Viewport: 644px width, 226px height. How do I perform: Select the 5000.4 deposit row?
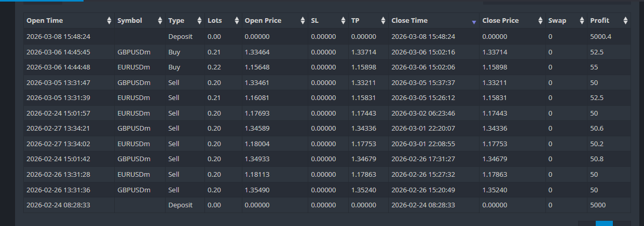[x=327, y=37]
